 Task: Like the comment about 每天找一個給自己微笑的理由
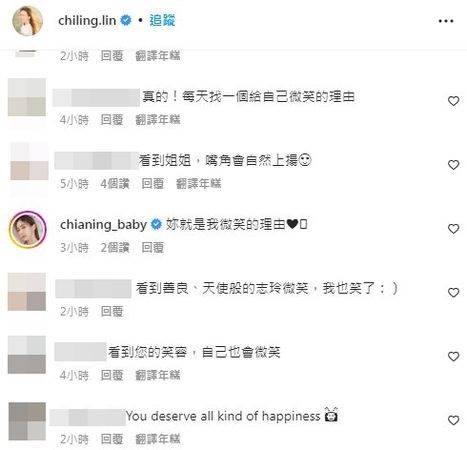[x=453, y=101]
